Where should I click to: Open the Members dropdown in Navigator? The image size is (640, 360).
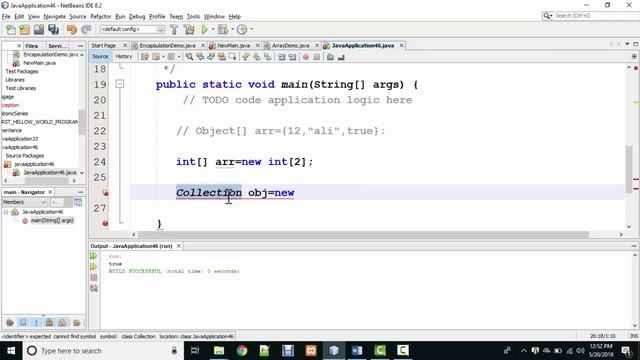point(24,202)
